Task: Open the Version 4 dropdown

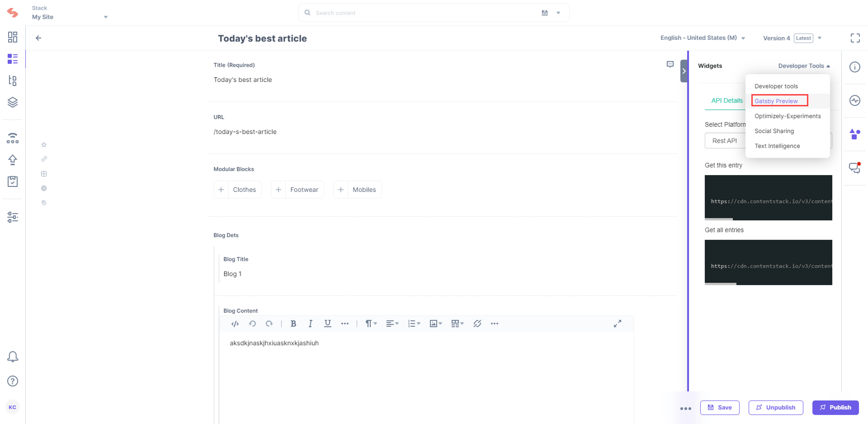Action: click(792, 38)
